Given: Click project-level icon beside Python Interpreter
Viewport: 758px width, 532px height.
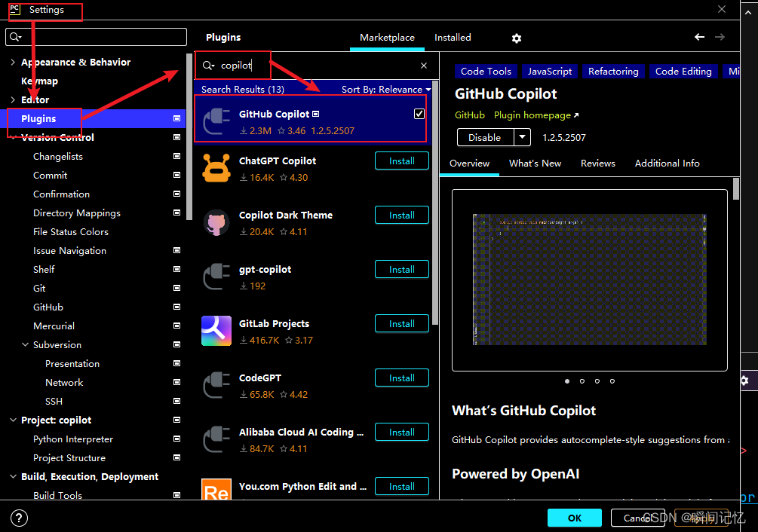Looking at the screenshot, I should (x=177, y=439).
